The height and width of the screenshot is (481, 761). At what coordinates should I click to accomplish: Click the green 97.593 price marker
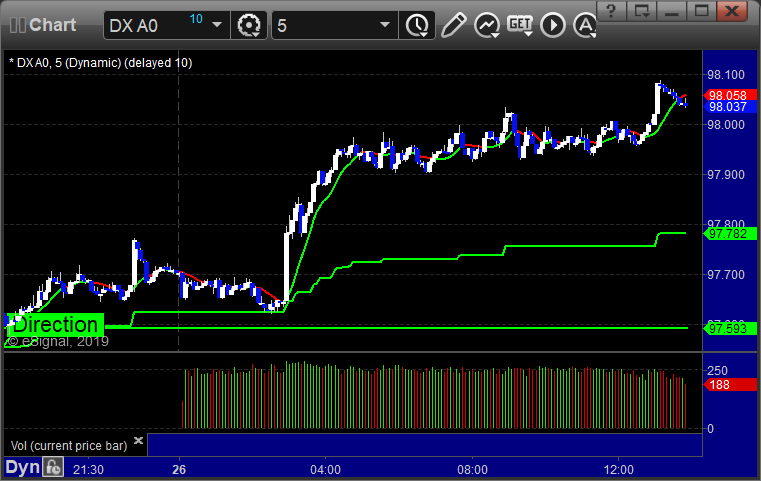pos(730,329)
